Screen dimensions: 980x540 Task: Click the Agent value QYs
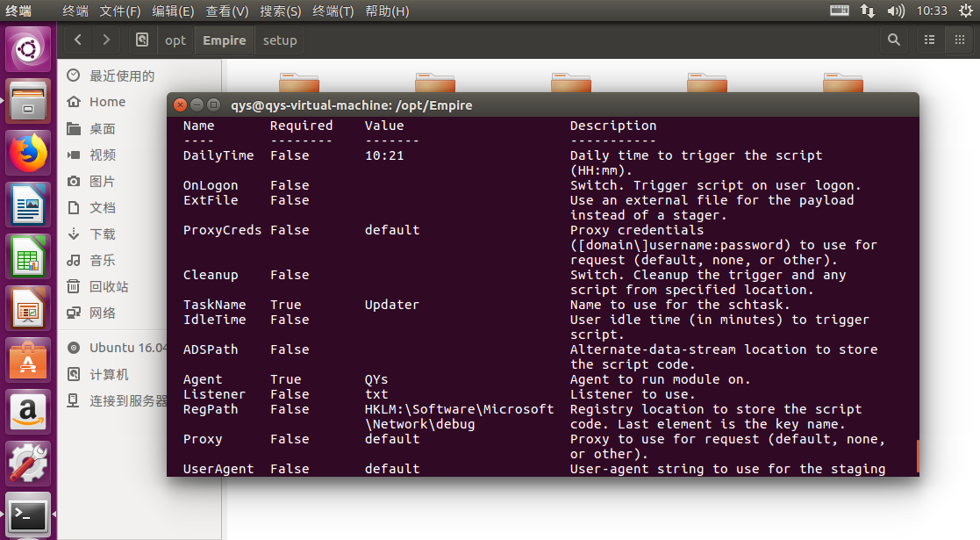click(376, 379)
